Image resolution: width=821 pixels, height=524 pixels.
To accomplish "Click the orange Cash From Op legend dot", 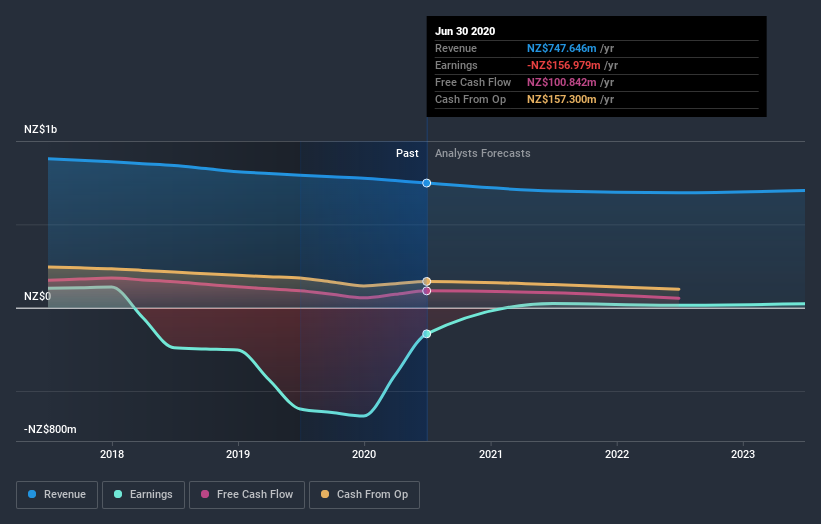I will [325, 494].
